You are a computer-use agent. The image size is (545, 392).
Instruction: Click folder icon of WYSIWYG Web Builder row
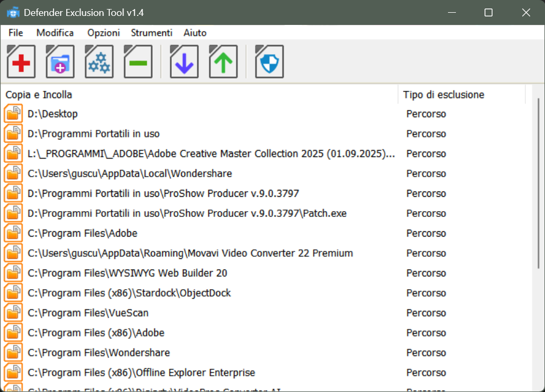pyautogui.click(x=14, y=273)
